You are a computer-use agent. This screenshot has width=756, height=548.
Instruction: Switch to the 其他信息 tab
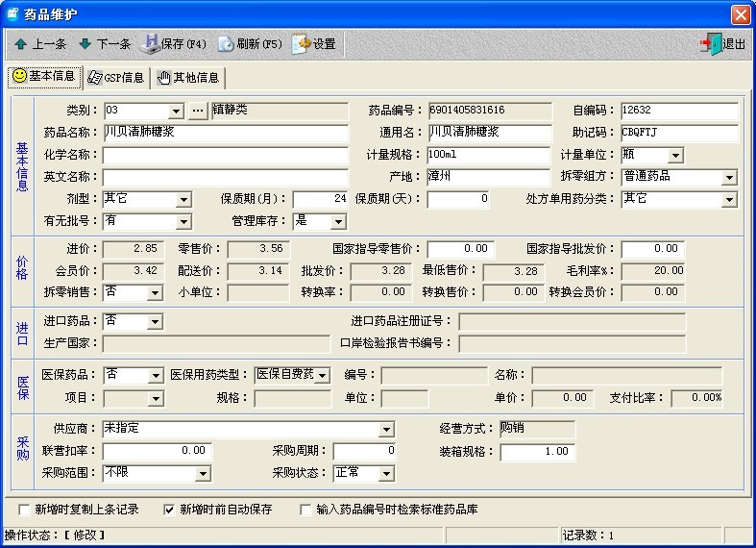[x=189, y=77]
